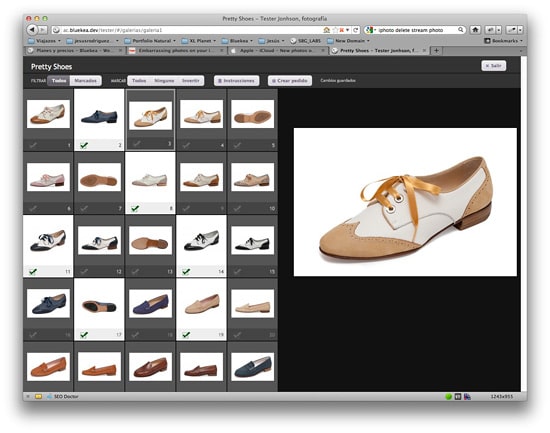
Task: Expand the Portfolio Natural bookmarks folder
Action: (150, 41)
